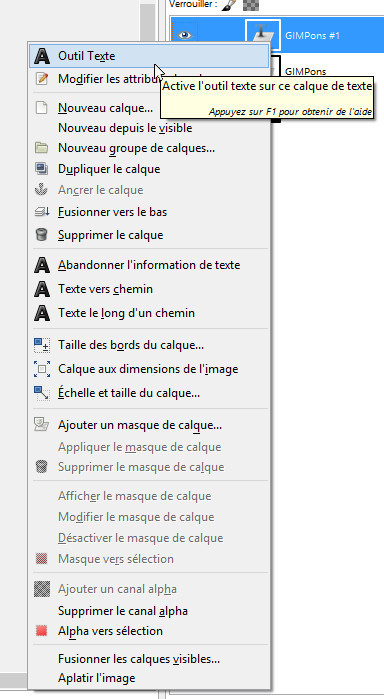Click the Supprimer le calque trash icon
This screenshot has height=699, width=384.
pos(41,234)
